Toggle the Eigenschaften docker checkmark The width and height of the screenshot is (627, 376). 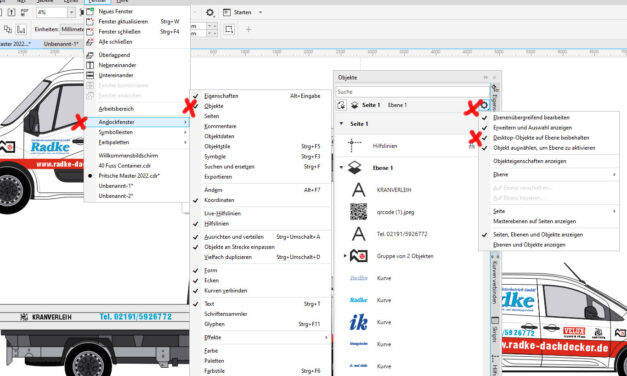[196, 96]
